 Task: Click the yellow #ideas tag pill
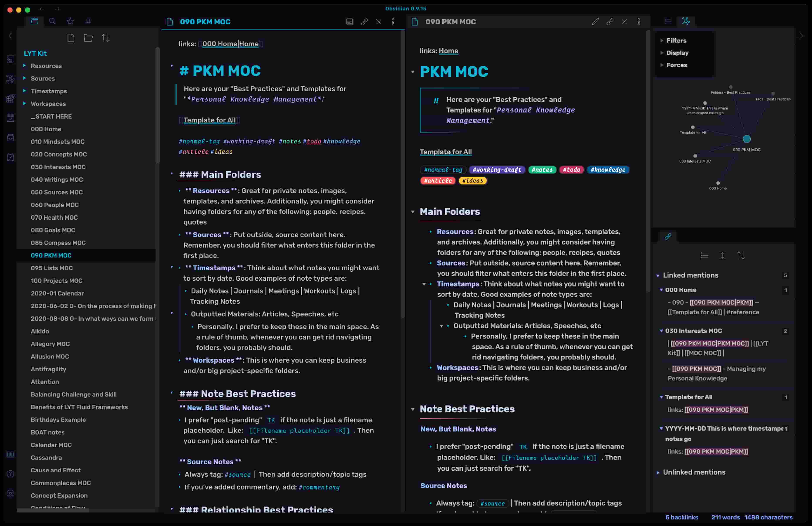pos(473,181)
